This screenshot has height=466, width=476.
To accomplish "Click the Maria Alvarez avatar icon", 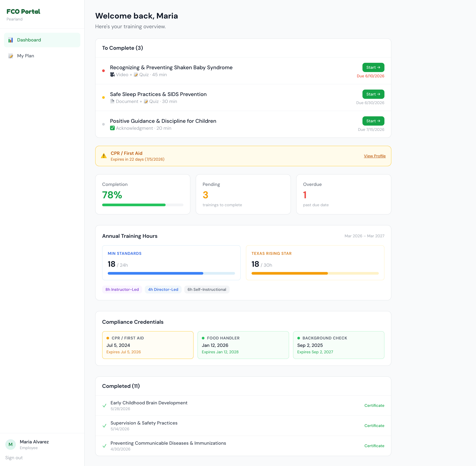I will click(11, 445).
